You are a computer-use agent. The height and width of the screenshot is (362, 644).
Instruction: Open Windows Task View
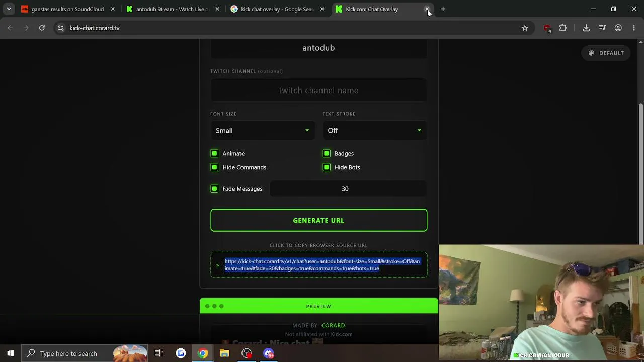click(158, 353)
